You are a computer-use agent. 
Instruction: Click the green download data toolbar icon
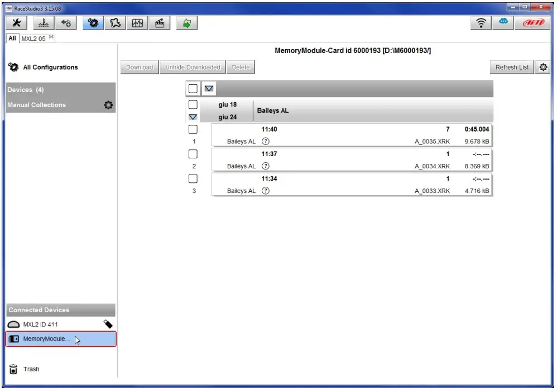point(187,23)
